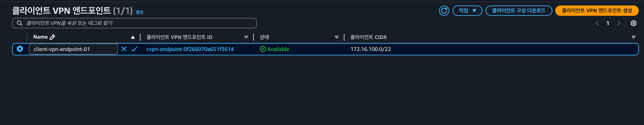Open the 작업 actions dropdown

(x=467, y=11)
